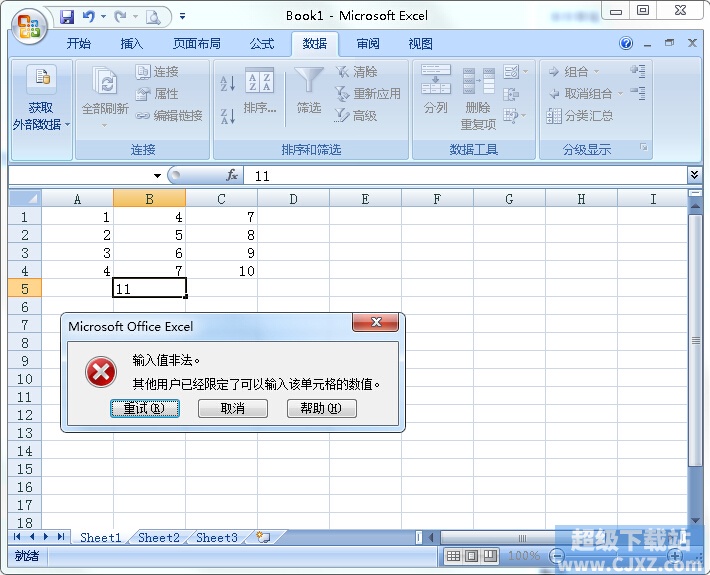The height and width of the screenshot is (575, 710).
Task: Click the vertical scrollbar down arrow
Action: coord(695,521)
